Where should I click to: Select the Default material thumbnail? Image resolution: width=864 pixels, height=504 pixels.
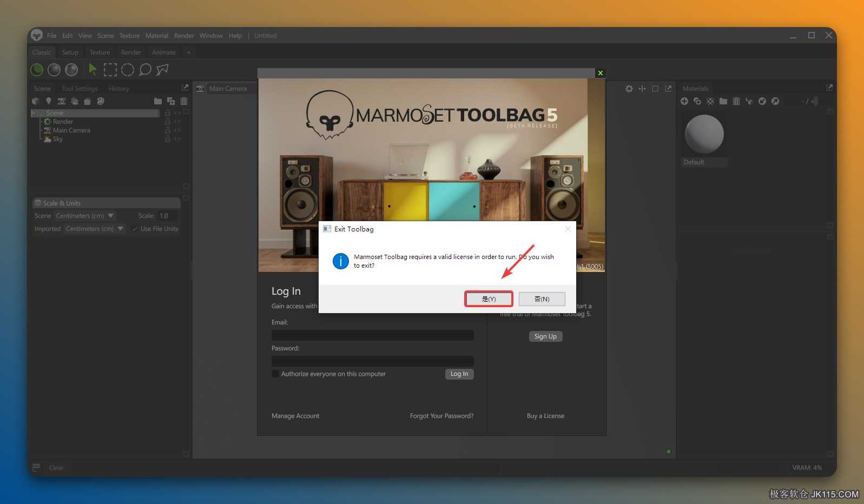(x=704, y=134)
